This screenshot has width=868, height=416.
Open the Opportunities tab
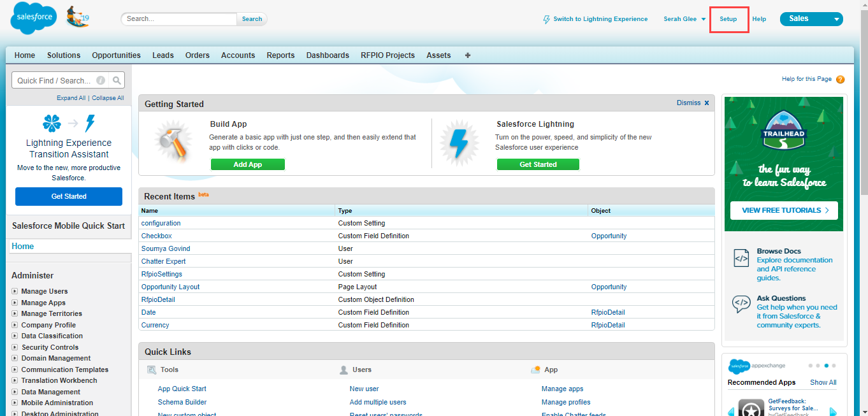click(116, 55)
